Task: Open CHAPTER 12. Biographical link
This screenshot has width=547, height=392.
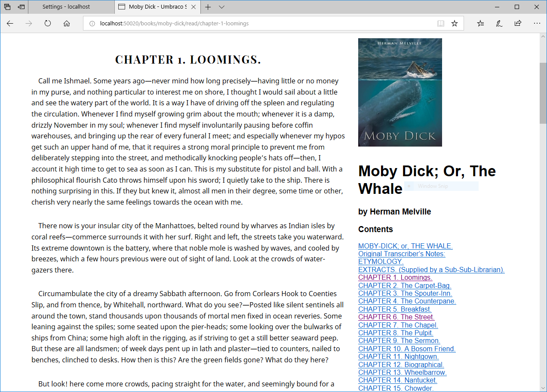Action: point(401,365)
